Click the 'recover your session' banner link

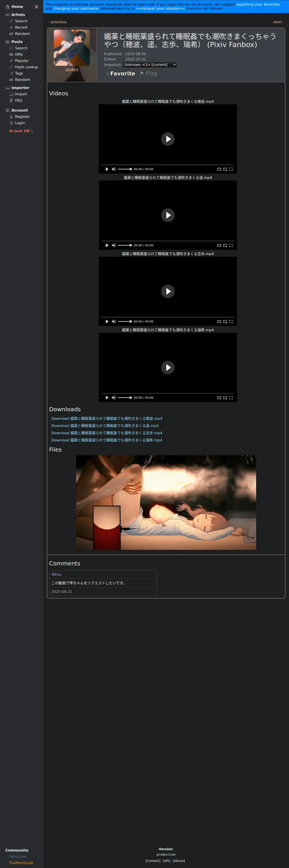point(160,8)
